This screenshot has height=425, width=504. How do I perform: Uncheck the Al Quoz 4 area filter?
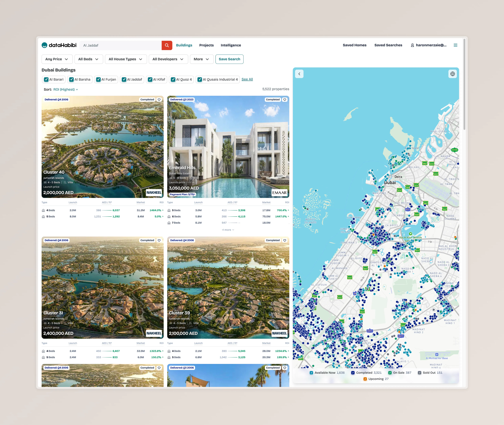tap(173, 80)
